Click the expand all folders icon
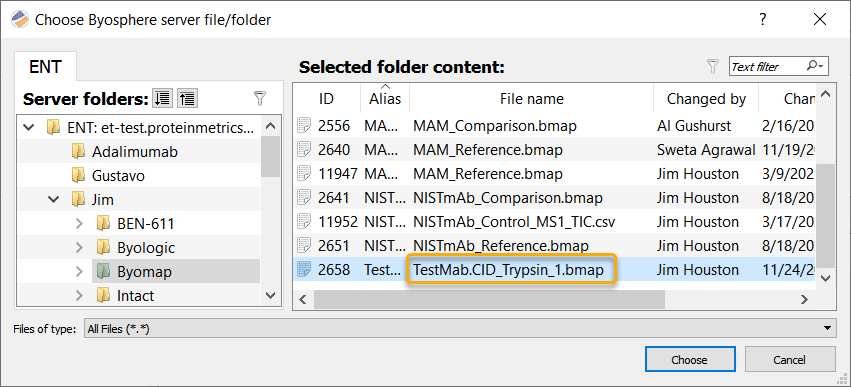Image resolution: width=851 pixels, height=387 pixels. (x=162, y=98)
